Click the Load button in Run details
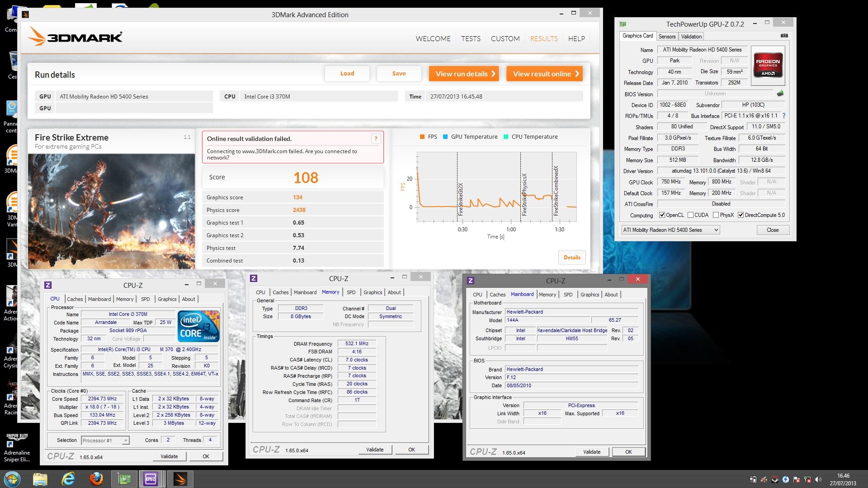Image resolution: width=868 pixels, height=488 pixels. tap(347, 74)
